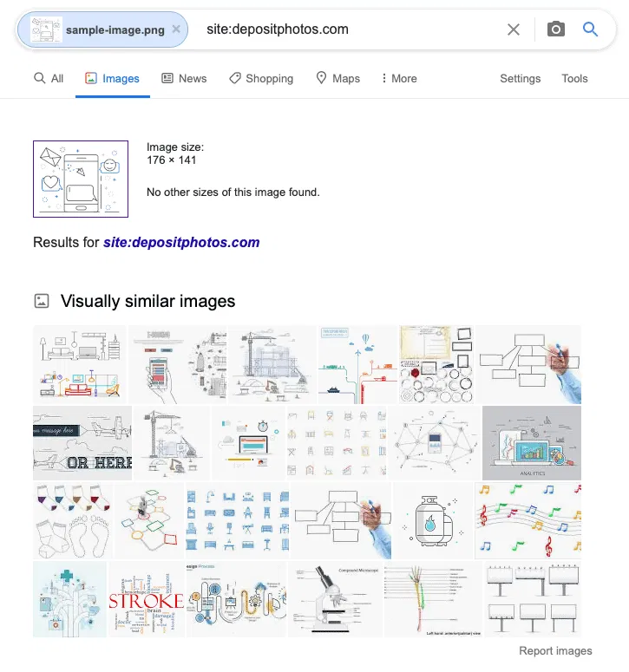Click the magnifier icon beside All
Screen dimensions: 629x672
pos(39,78)
